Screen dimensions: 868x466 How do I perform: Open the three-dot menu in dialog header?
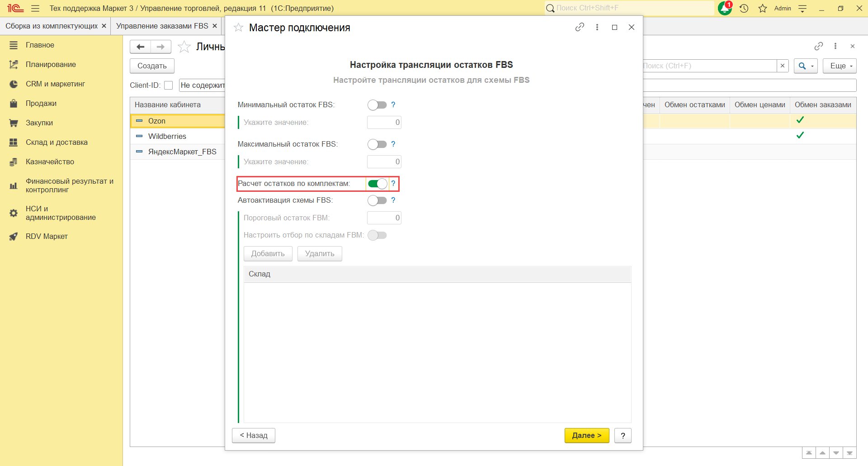click(597, 27)
